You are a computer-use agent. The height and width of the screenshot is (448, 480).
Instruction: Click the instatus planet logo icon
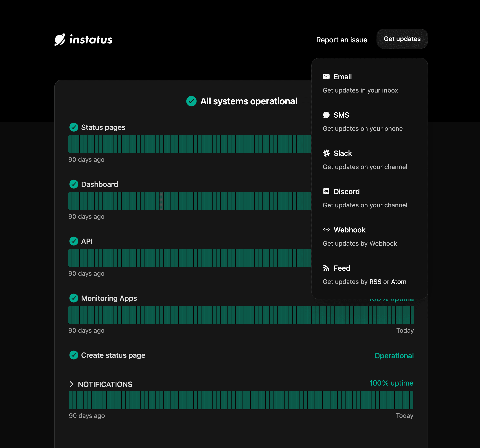click(x=60, y=39)
